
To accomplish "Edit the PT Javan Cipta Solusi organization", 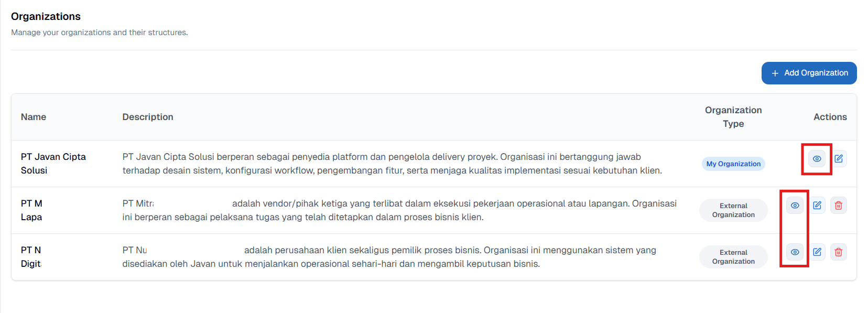I will coord(839,159).
